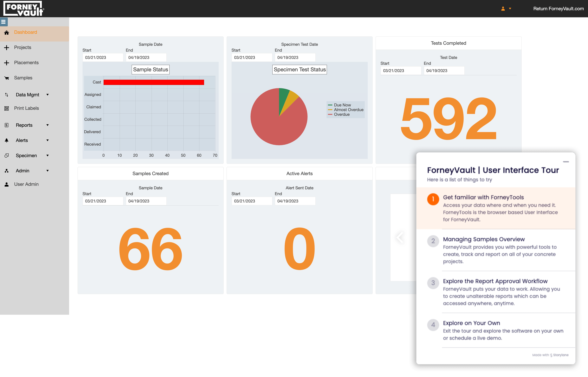The image size is (588, 377).
Task: Expand the Admin dropdown arrow
Action: [47, 171]
